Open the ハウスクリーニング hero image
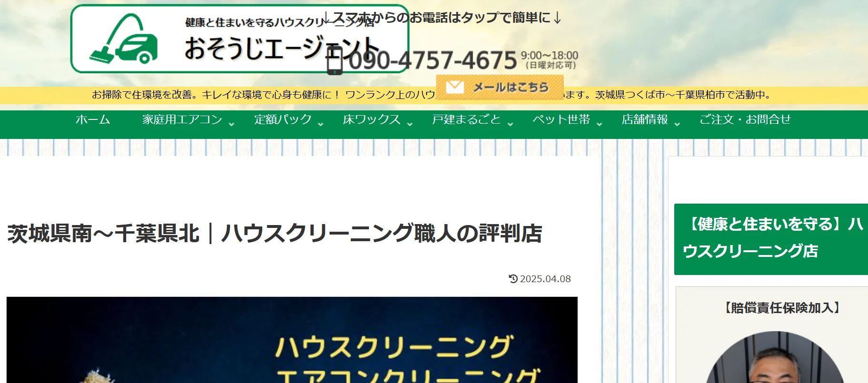The image size is (868, 383). (292, 340)
